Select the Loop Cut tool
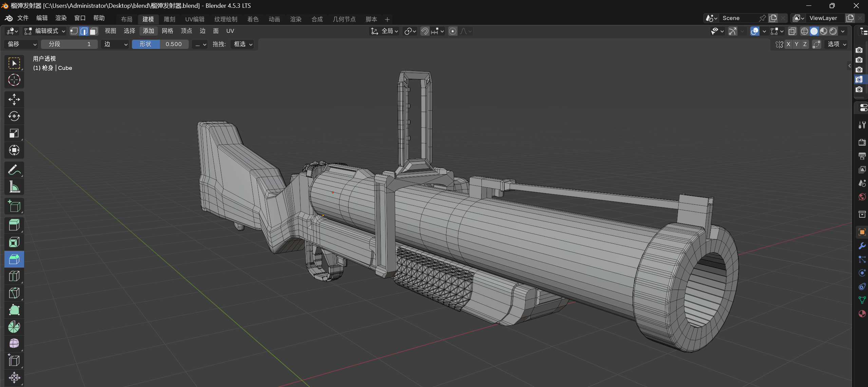The width and height of the screenshot is (868, 387). (x=14, y=276)
